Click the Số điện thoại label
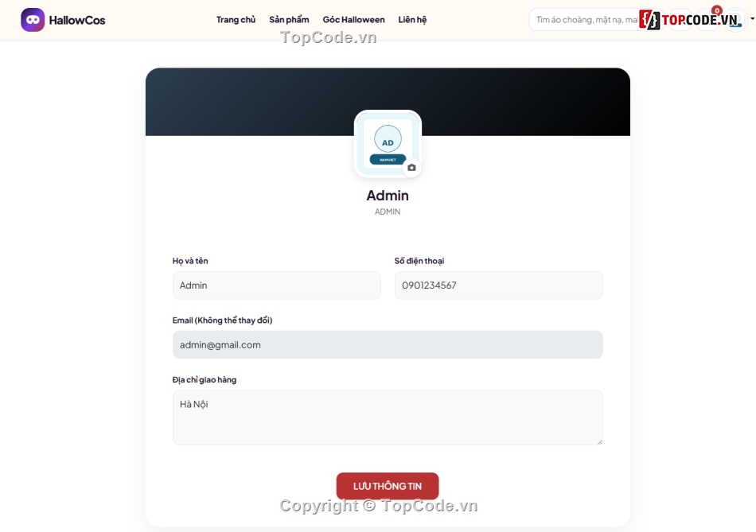The width and height of the screenshot is (756, 532). tap(419, 261)
